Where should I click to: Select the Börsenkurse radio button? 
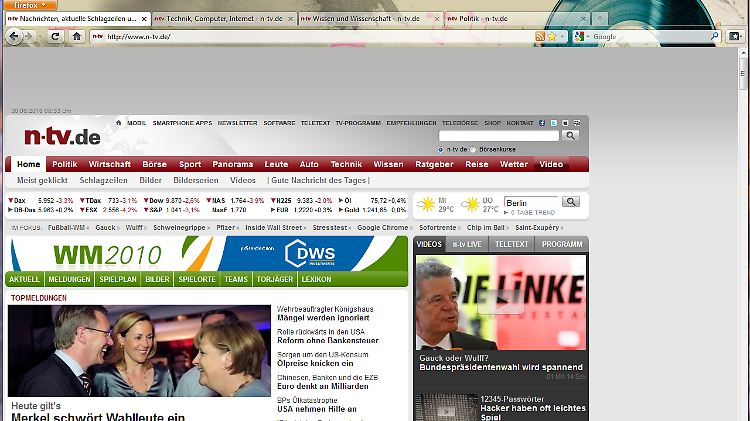[x=473, y=149]
